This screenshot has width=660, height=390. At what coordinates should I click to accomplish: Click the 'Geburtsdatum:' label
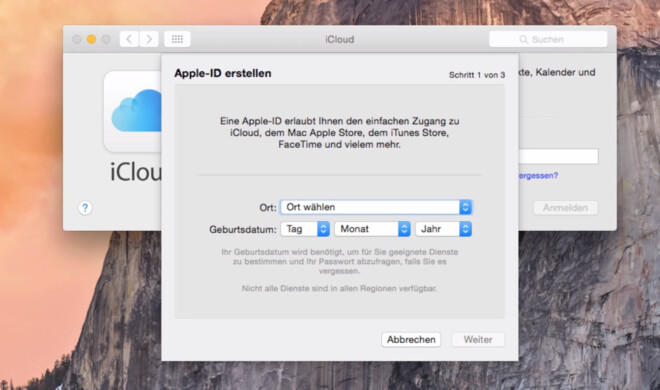coord(243,230)
